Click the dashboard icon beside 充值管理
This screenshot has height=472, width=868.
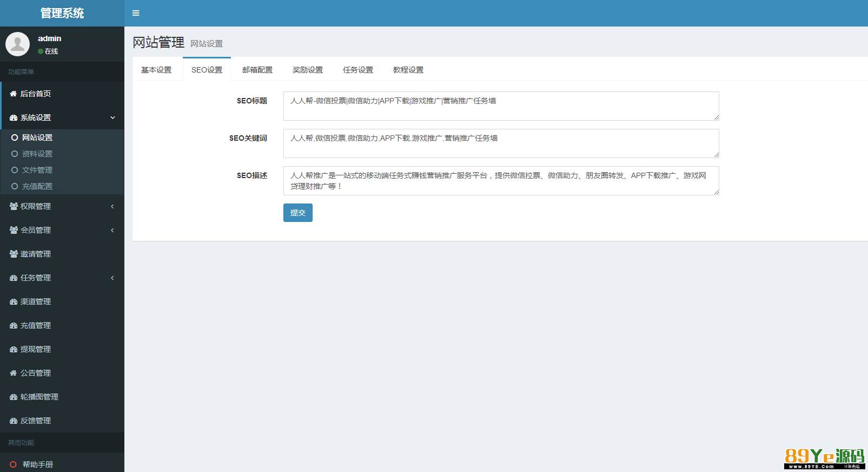coord(14,325)
